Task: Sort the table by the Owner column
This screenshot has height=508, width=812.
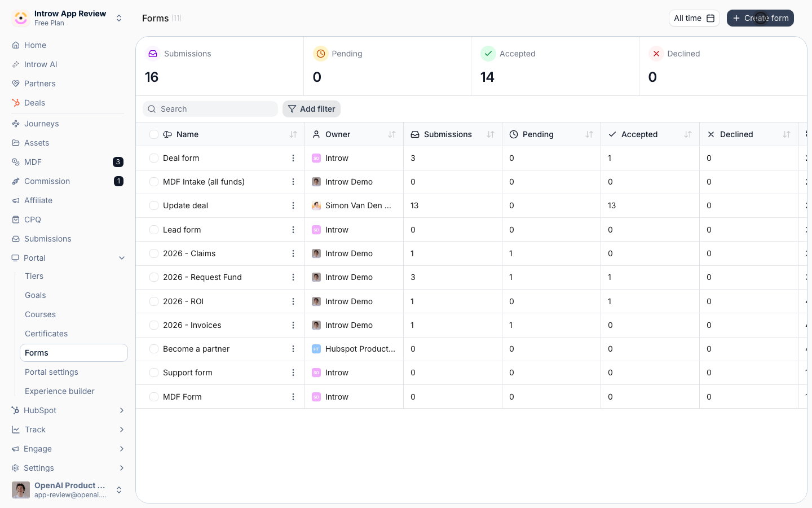Action: 392,134
